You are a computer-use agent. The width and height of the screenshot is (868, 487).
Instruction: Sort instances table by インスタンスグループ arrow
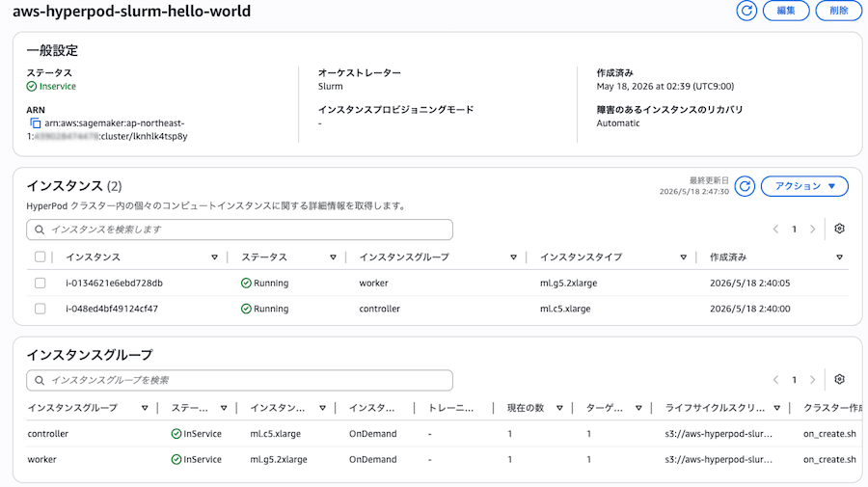[513, 257]
